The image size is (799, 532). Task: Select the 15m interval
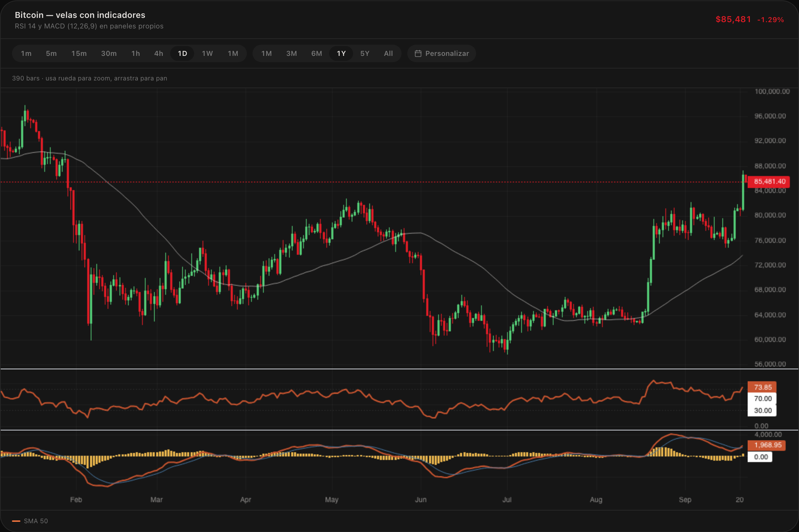[79, 53]
